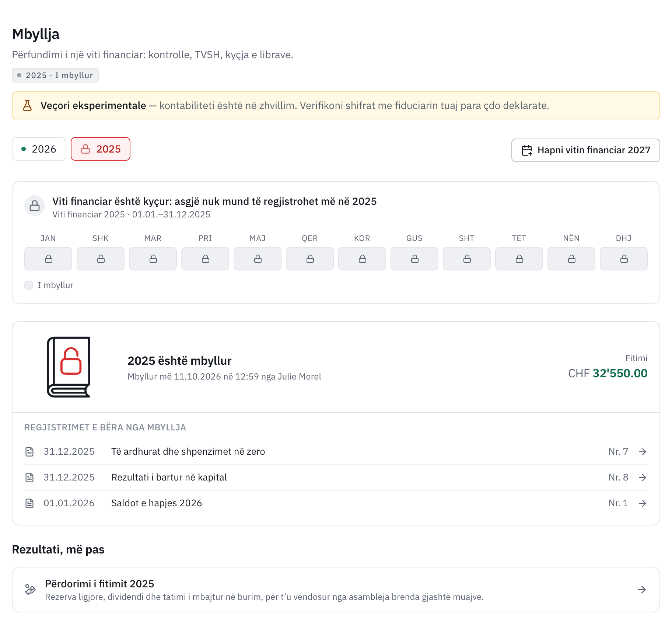The height and width of the screenshot is (622, 672).
Task: Click the lock icon beside the fiscal year locked heading
Action: click(x=35, y=206)
